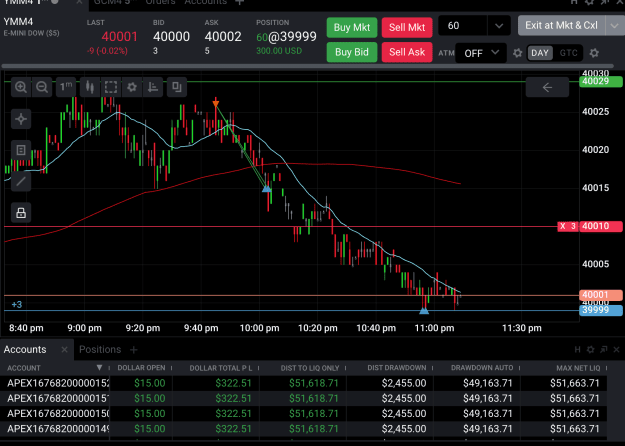Viewport: 625px width, 446px height.
Task: Click the Buy Mkt button
Action: pos(352,28)
